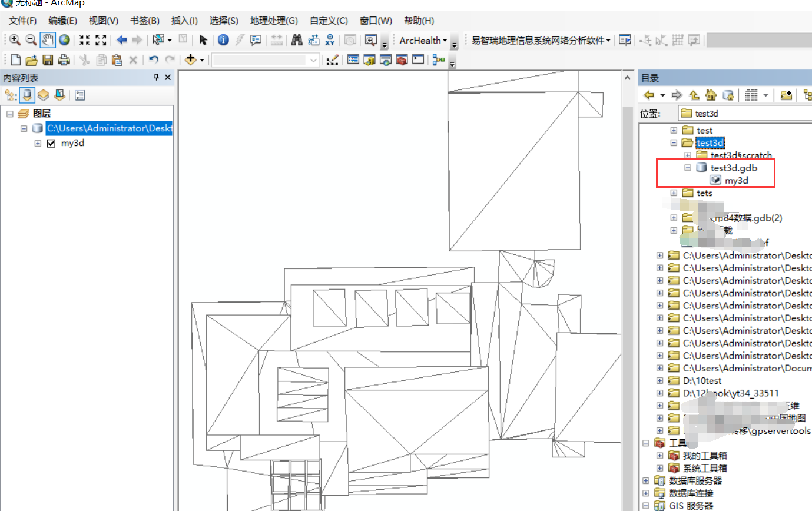
Task: Open the 书签(B) menu
Action: 145,21
